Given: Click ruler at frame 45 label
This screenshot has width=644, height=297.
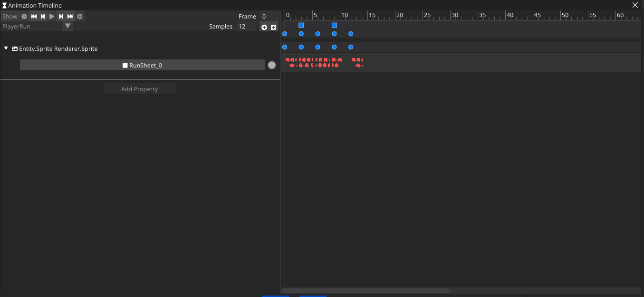Looking at the screenshot, I should pyautogui.click(x=538, y=15).
